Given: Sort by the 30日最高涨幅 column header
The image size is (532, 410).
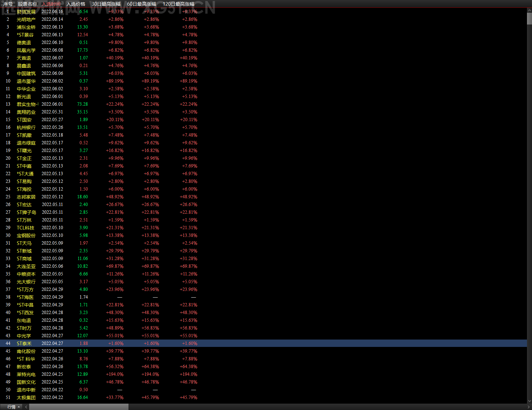Looking at the screenshot, I should click(106, 4).
